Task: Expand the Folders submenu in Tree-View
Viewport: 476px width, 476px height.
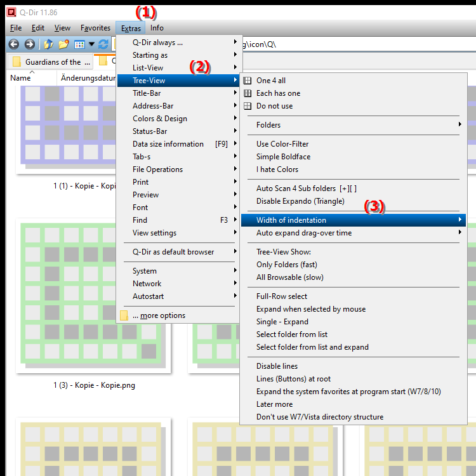Action: (354, 125)
